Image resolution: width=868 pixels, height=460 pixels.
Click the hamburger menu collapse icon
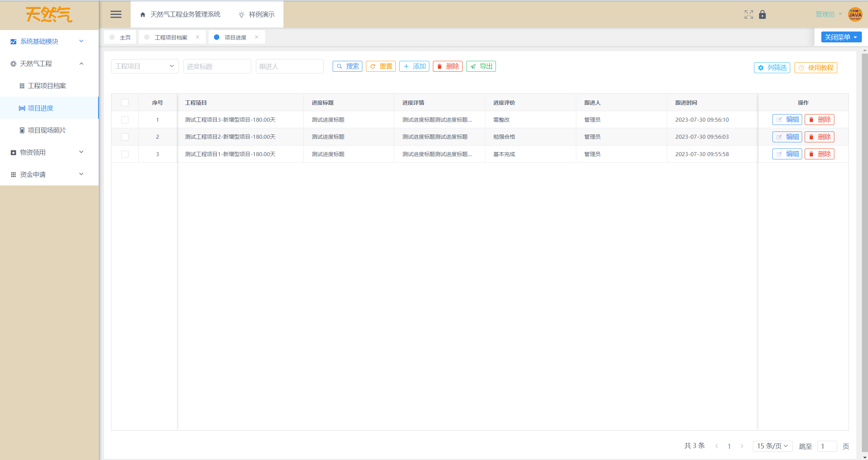(116, 14)
